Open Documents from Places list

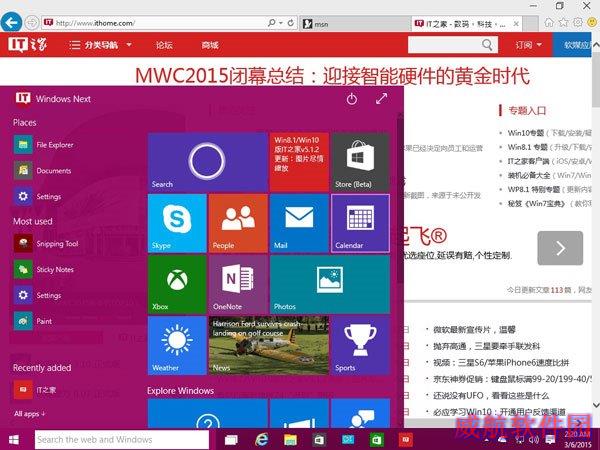42,171
